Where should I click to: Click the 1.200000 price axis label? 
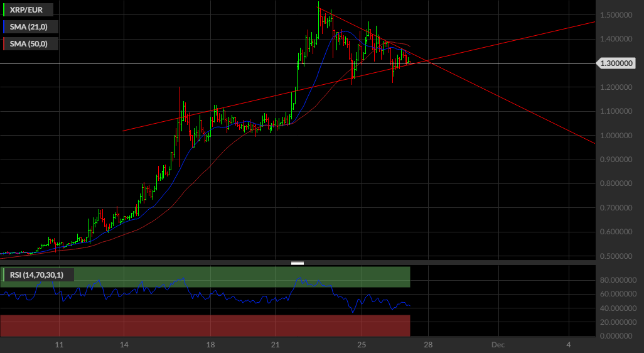(x=616, y=87)
